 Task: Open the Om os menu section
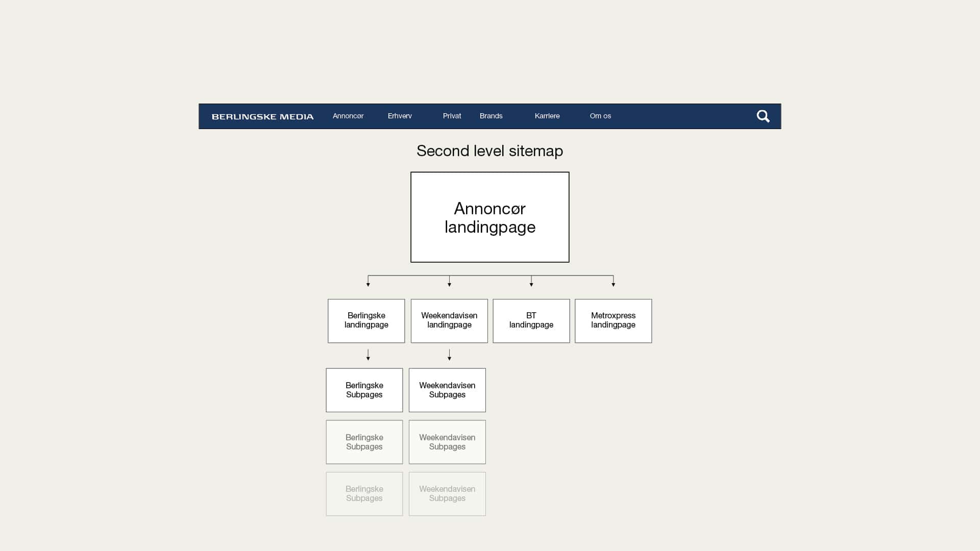(x=600, y=116)
